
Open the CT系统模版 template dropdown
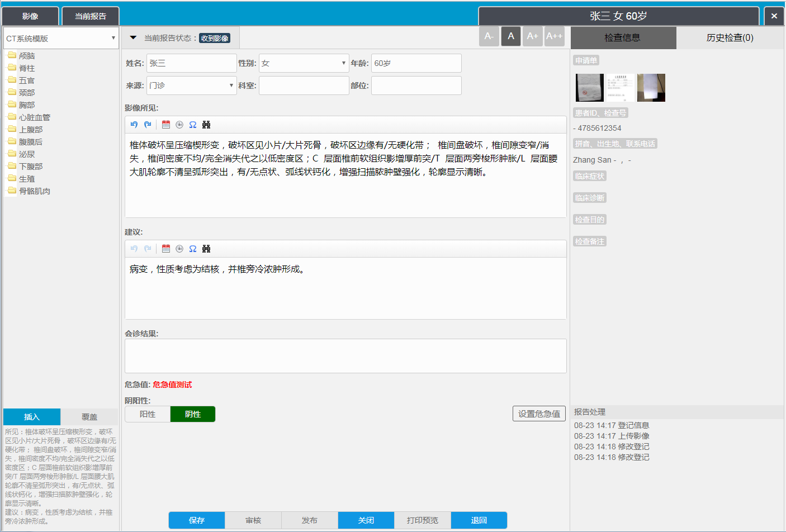tap(61, 38)
